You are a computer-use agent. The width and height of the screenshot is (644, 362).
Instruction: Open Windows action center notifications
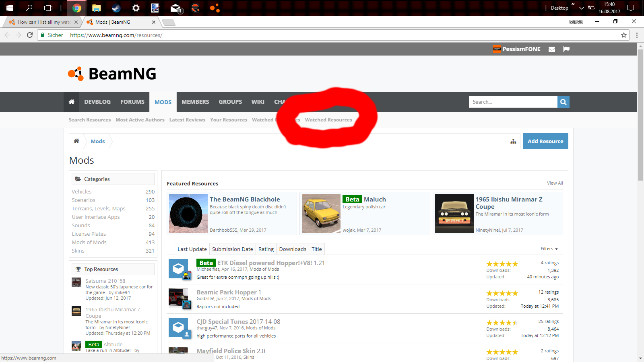[x=631, y=8]
